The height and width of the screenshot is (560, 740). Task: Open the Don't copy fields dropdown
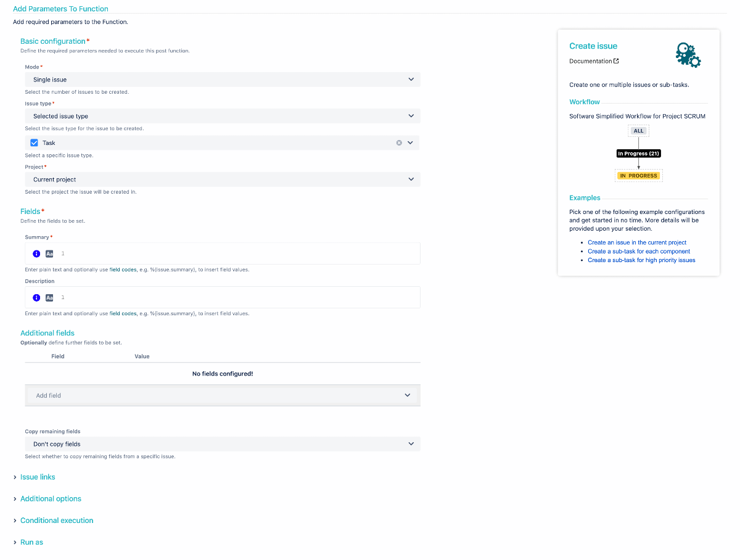(223, 444)
